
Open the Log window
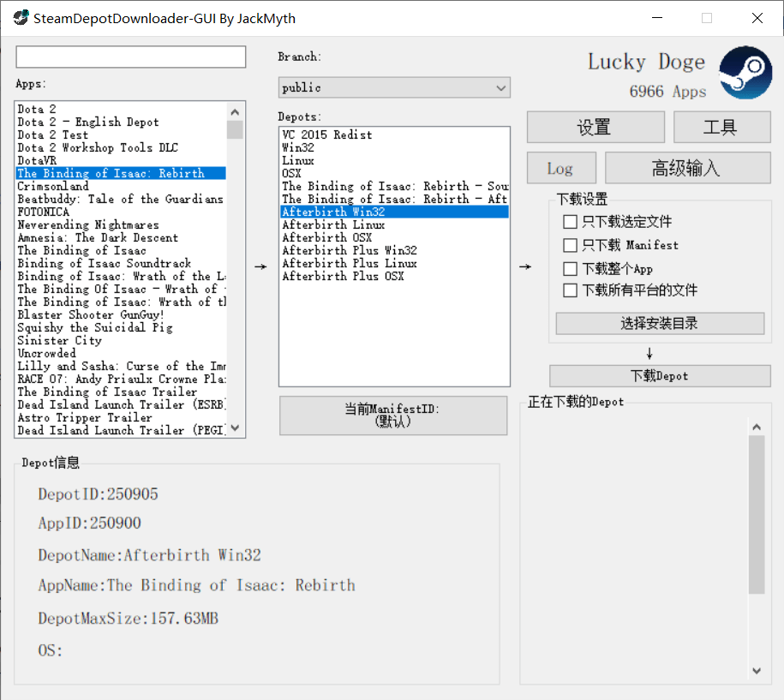pyautogui.click(x=561, y=168)
